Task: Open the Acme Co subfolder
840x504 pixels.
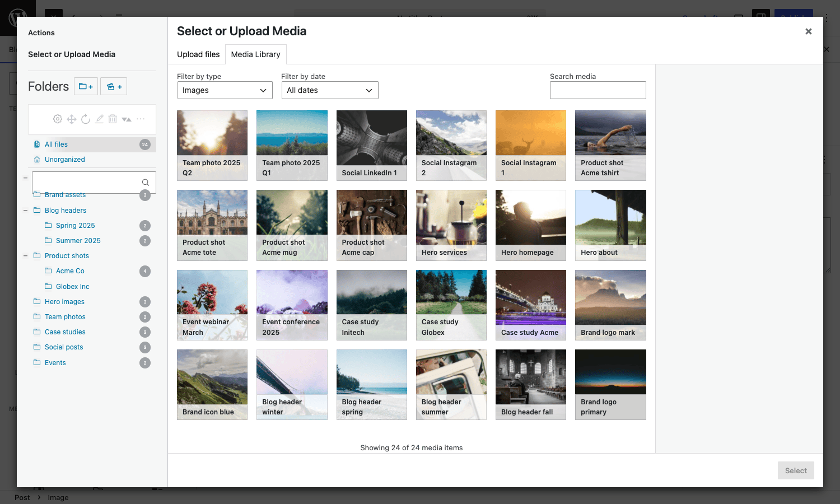Action: click(x=70, y=271)
